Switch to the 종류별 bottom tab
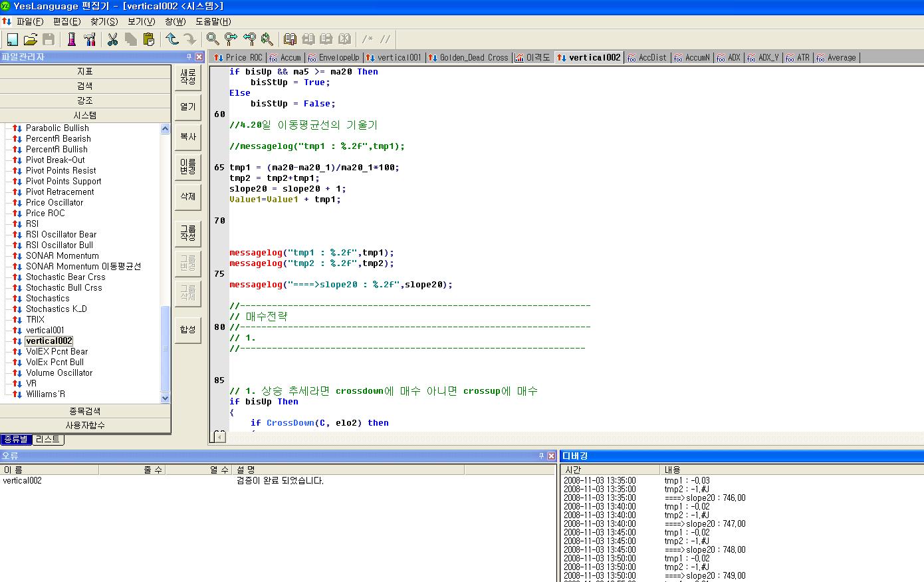The height and width of the screenshot is (582, 924). (x=16, y=439)
